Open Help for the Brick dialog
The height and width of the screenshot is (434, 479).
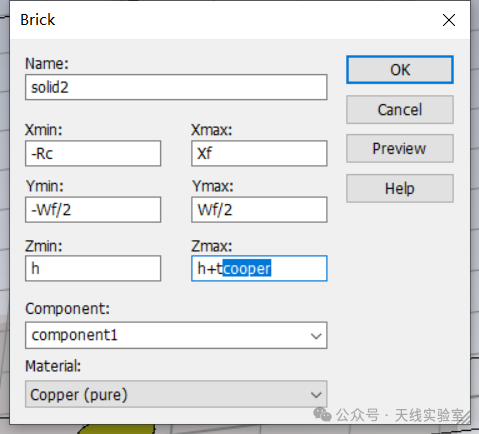(x=400, y=188)
